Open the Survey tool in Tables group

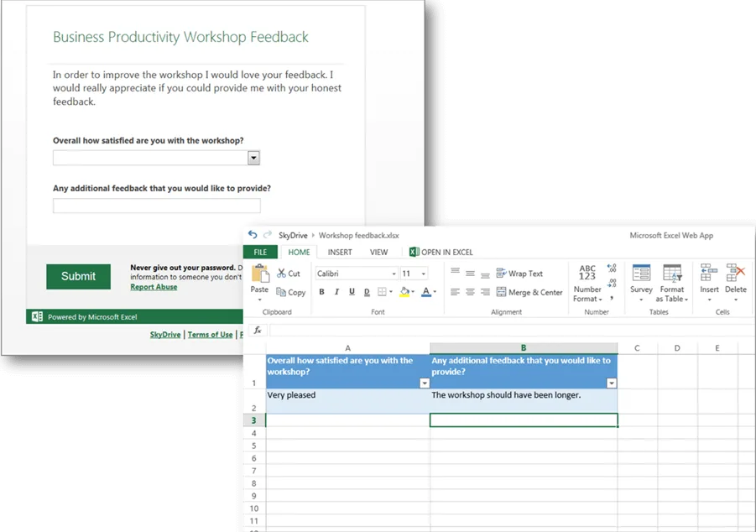point(641,274)
